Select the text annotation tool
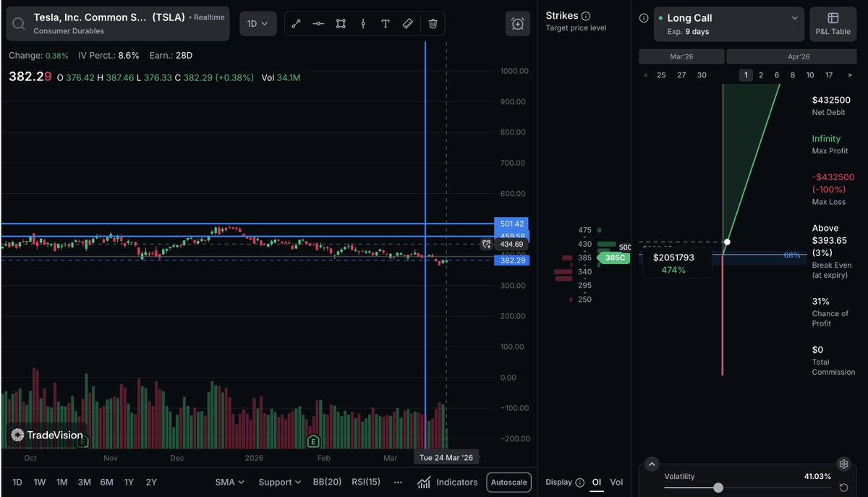 coord(386,23)
